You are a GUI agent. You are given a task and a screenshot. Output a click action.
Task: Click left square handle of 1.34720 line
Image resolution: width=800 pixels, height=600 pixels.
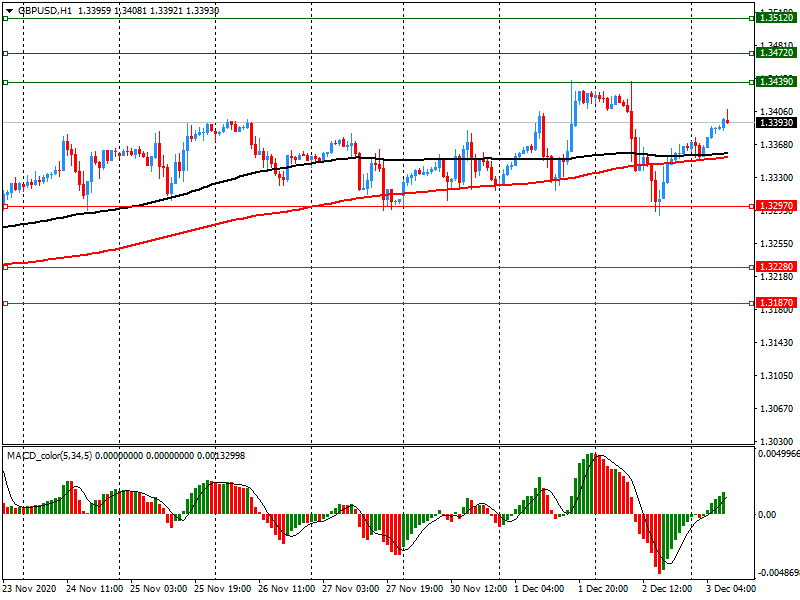tap(5, 53)
